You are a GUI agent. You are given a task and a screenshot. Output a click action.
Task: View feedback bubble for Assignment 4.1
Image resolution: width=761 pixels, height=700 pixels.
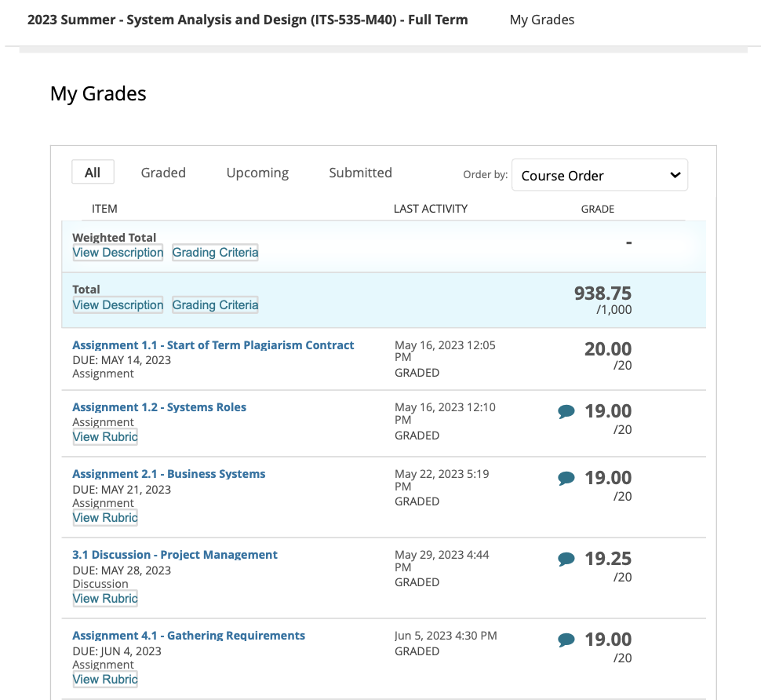pos(566,640)
